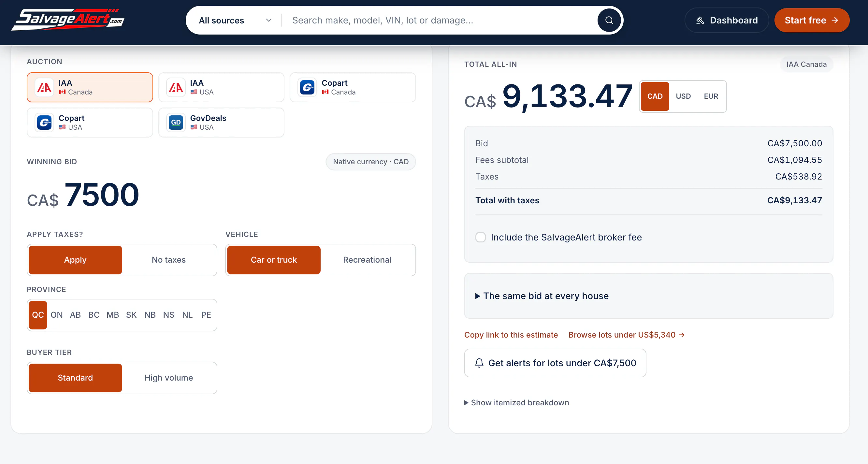
Task: Select CAD currency tab
Action: pos(655,96)
